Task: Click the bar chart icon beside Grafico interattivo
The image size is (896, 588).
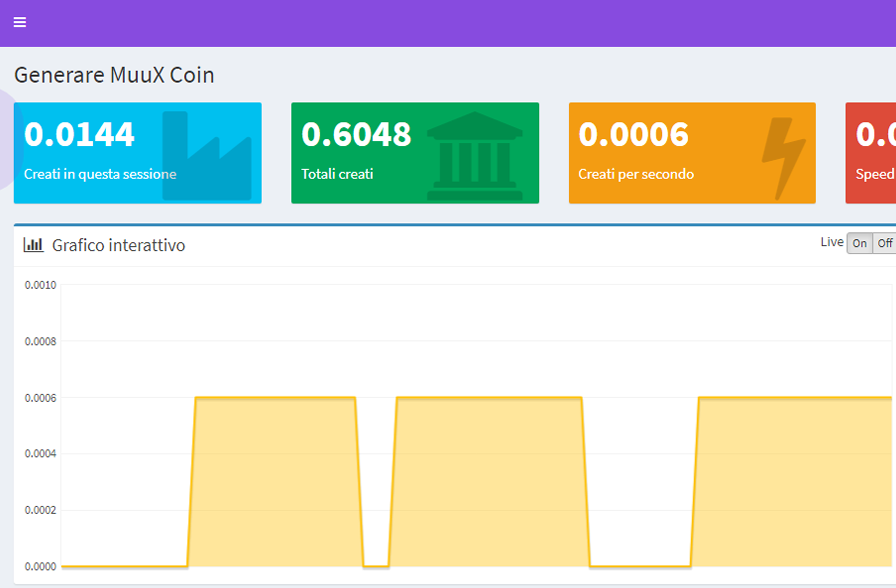Action: [x=34, y=245]
